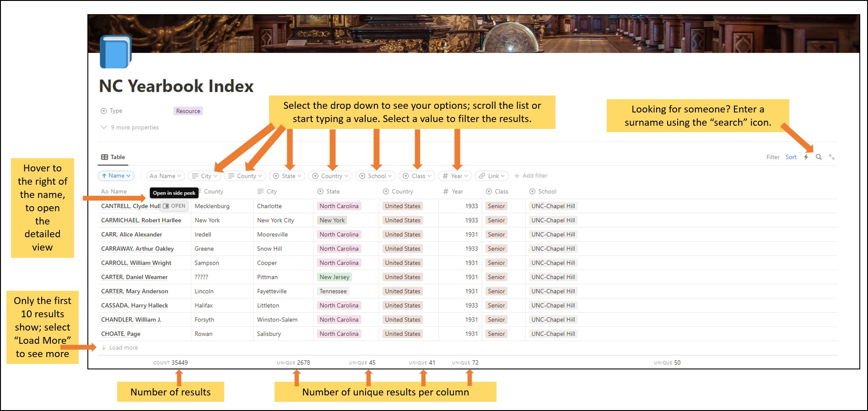
Task: Open the School filter dropdown
Action: (375, 176)
